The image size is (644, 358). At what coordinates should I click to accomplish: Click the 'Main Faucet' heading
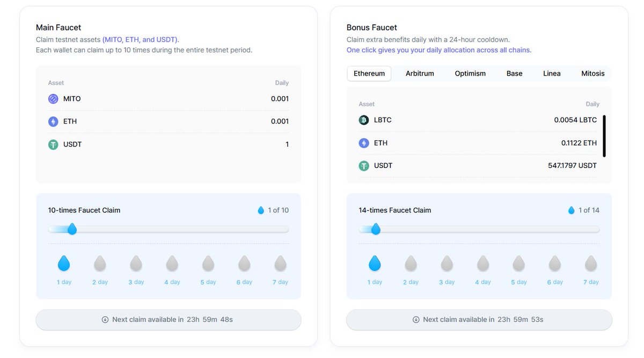[x=58, y=27]
